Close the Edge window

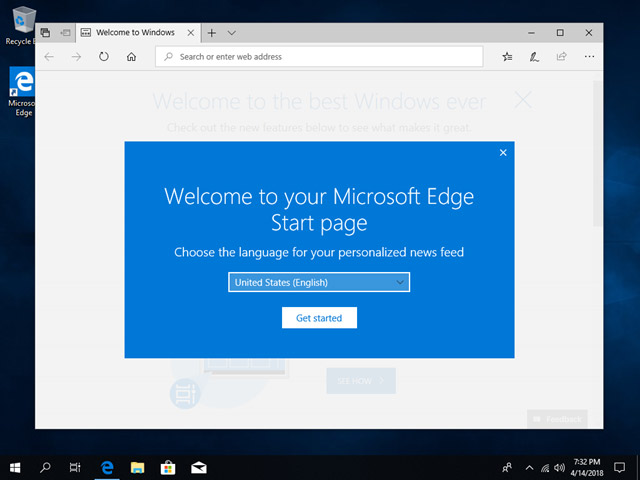[x=589, y=33]
